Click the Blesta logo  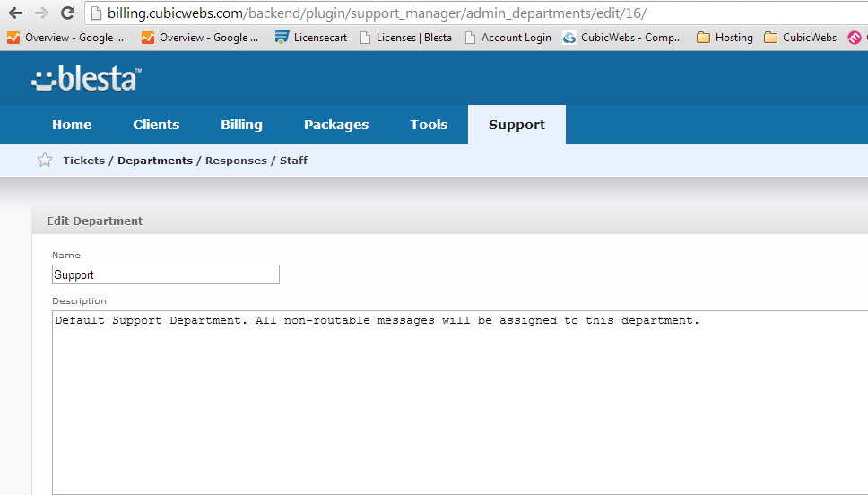point(86,78)
